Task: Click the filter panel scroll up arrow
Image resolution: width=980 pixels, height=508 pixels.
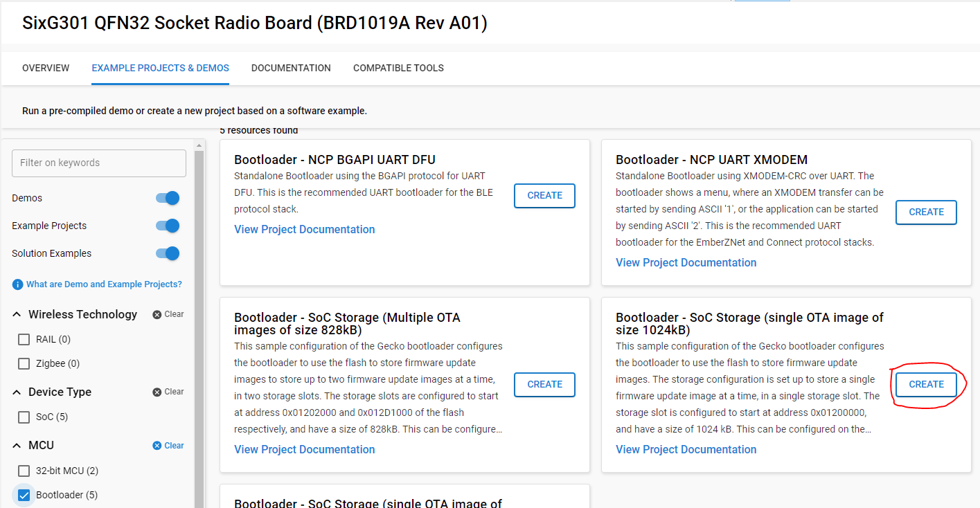Action: click(199, 145)
